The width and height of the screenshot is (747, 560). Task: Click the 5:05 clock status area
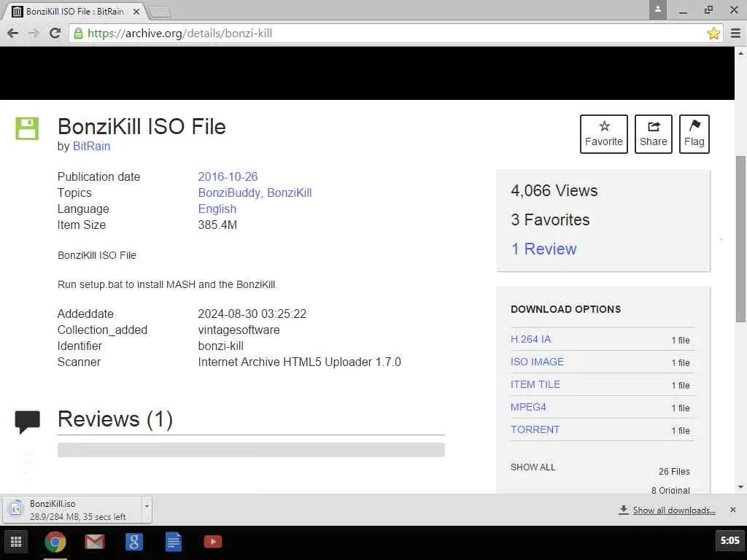729,541
